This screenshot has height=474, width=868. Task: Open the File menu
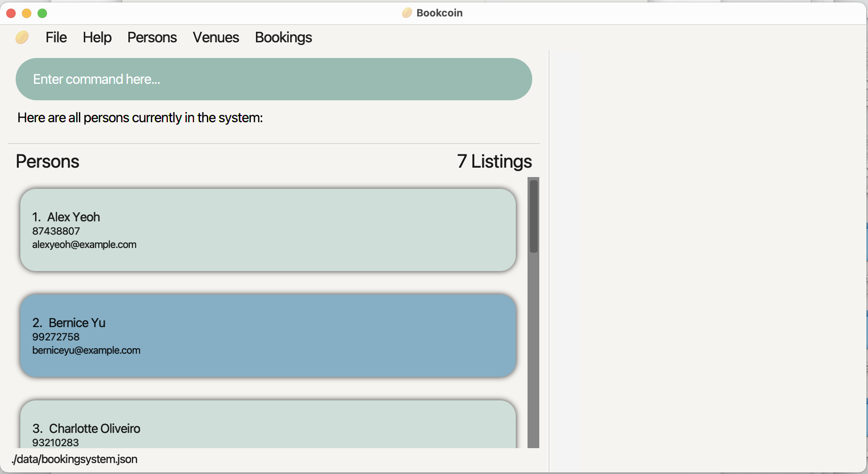(x=56, y=37)
